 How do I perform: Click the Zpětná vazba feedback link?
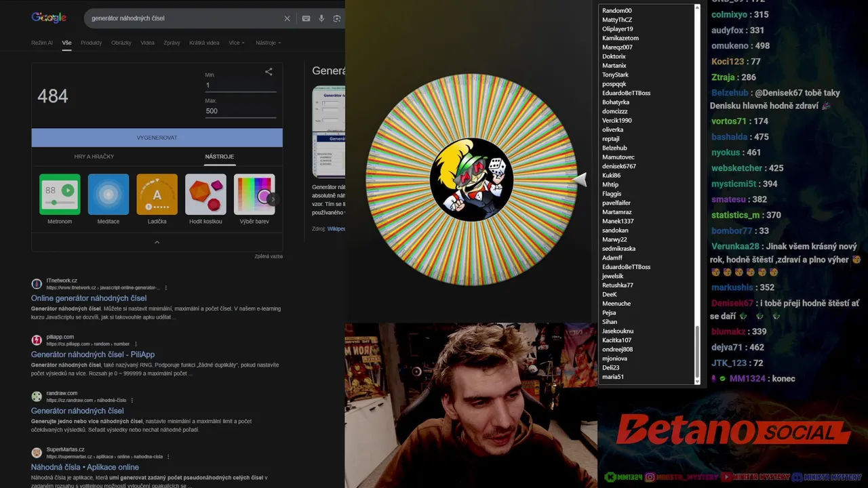tap(269, 256)
